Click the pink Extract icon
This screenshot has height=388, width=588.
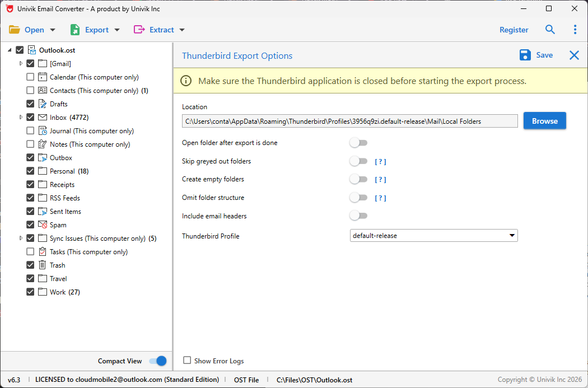(139, 30)
